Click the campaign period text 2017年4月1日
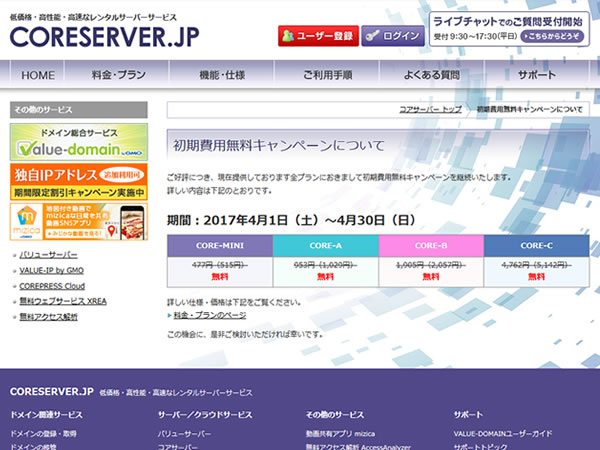This screenshot has height=450, width=600. pyautogui.click(x=245, y=220)
